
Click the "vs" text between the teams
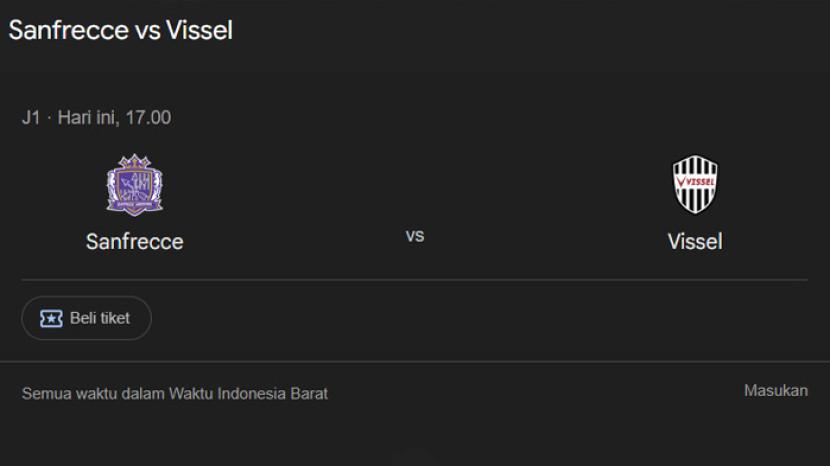click(x=415, y=236)
